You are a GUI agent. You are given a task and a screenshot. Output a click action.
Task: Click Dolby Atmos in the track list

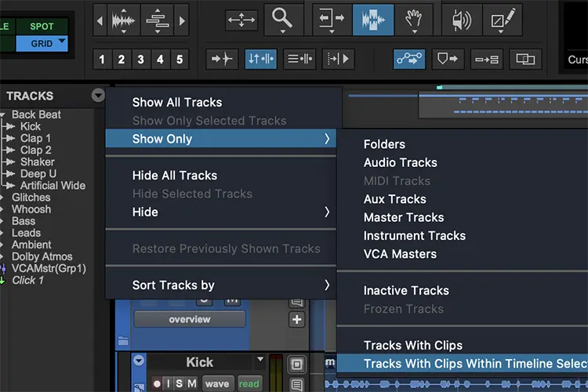click(x=42, y=256)
